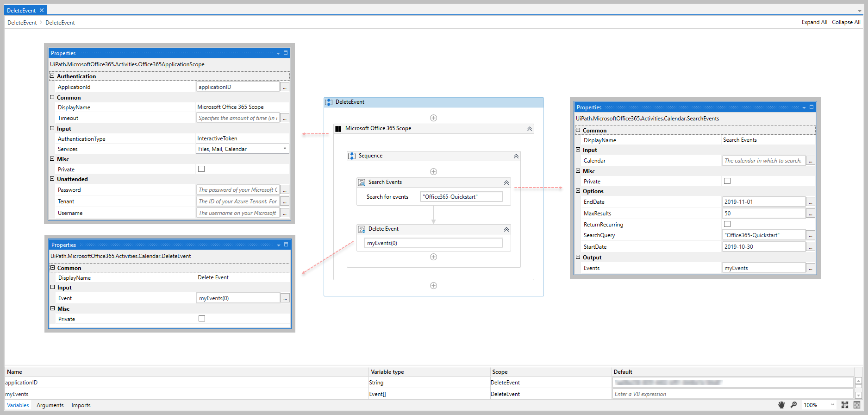
Task: Click the add-activity plus below Delete Event
Action: click(433, 257)
